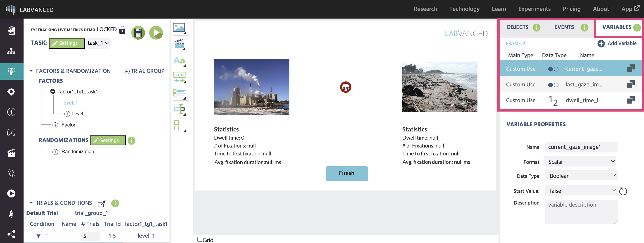This screenshot has height=243, width=644.
Task: Click the save experiment floppy disk icon
Action: (138, 33)
